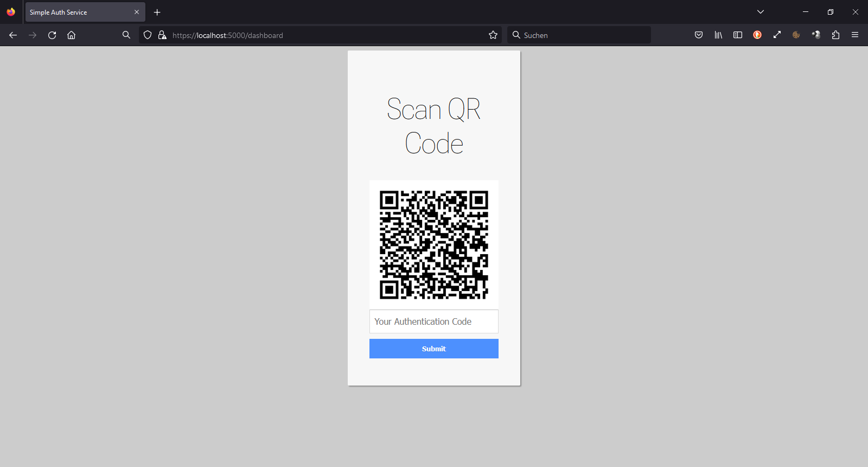List all open tabs
The height and width of the screenshot is (467, 868).
click(x=761, y=12)
